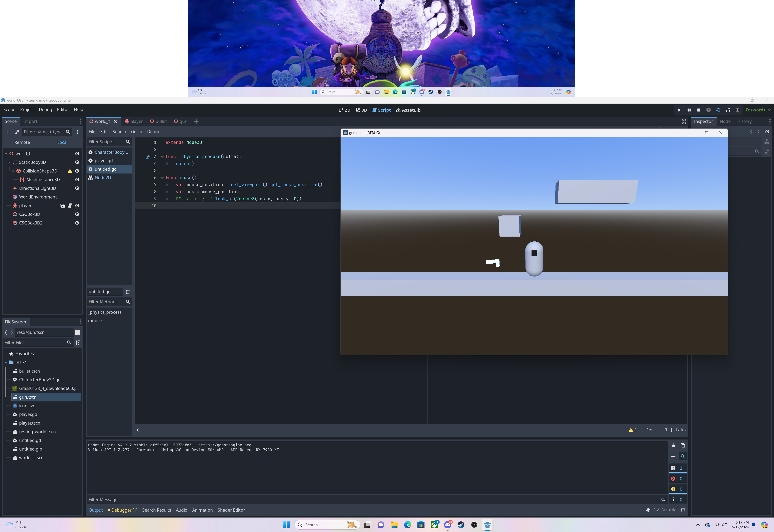This screenshot has height=532, width=774.
Task: Collapse the StaticBody3D tree expander
Action: [9, 162]
